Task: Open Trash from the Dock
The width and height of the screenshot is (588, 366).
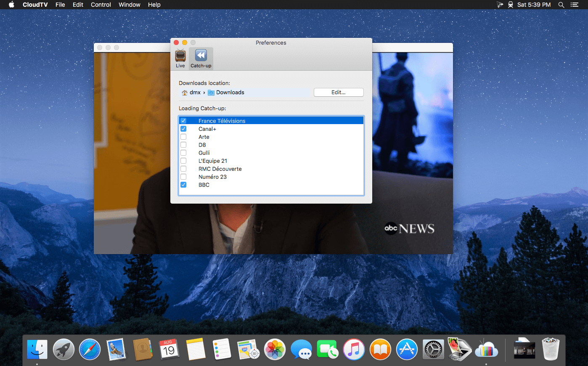Action: click(551, 350)
